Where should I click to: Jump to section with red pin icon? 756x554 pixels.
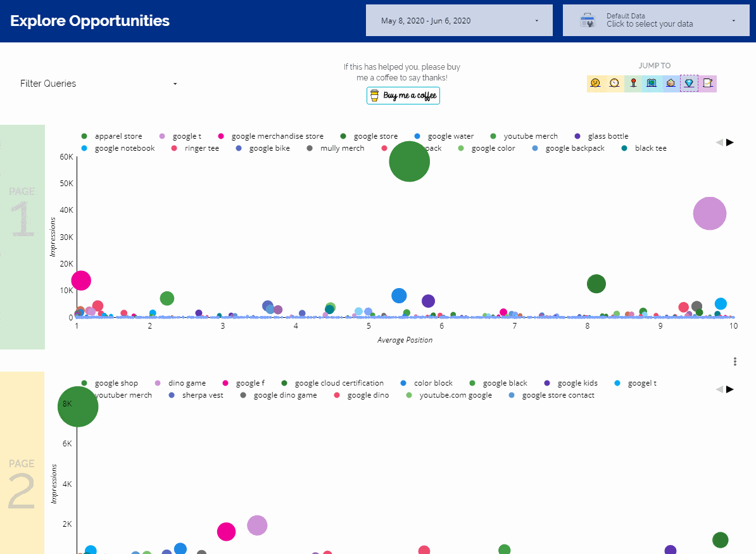pos(633,84)
